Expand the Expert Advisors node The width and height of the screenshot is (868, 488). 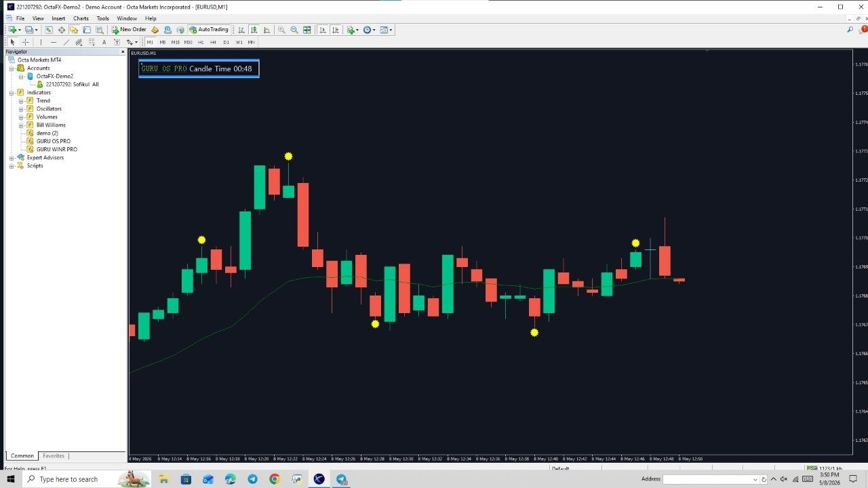12,157
